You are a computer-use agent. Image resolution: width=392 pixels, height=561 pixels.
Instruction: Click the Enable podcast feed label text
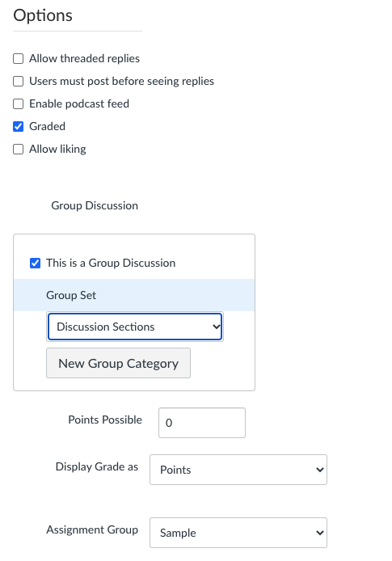coord(79,103)
